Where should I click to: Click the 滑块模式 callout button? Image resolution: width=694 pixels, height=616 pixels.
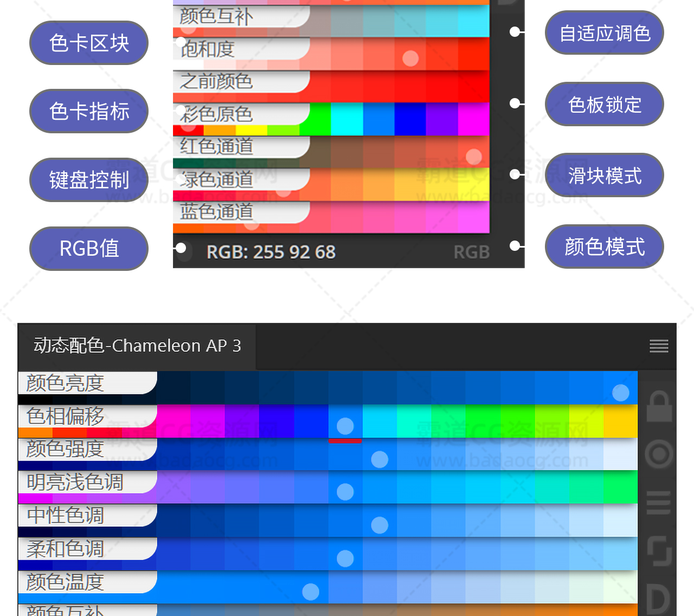pos(605,176)
